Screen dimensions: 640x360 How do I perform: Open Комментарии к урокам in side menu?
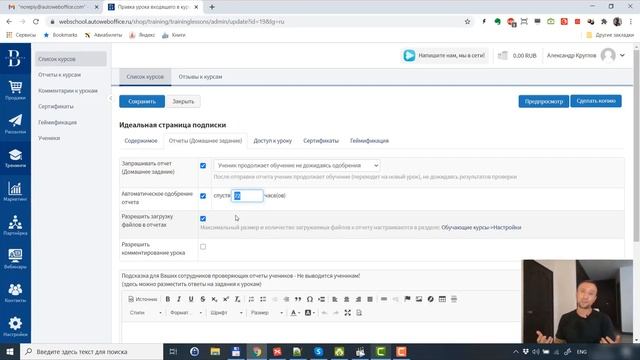(x=68, y=91)
